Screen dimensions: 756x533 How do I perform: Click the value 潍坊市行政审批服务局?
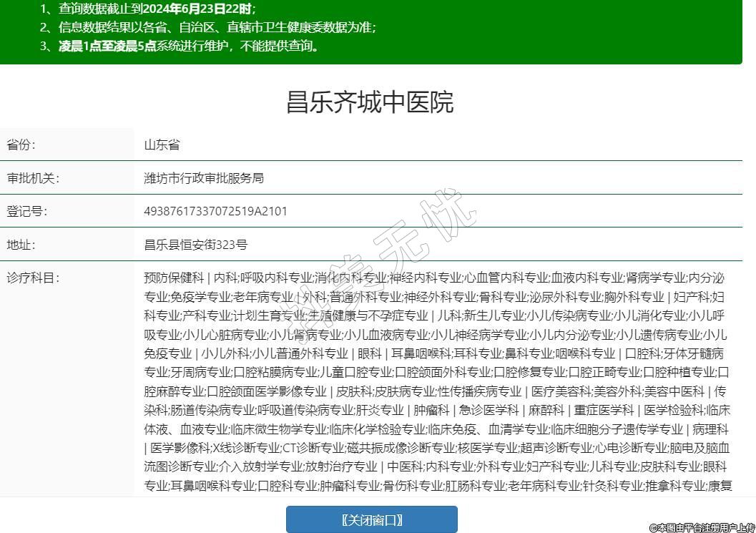[x=204, y=178]
